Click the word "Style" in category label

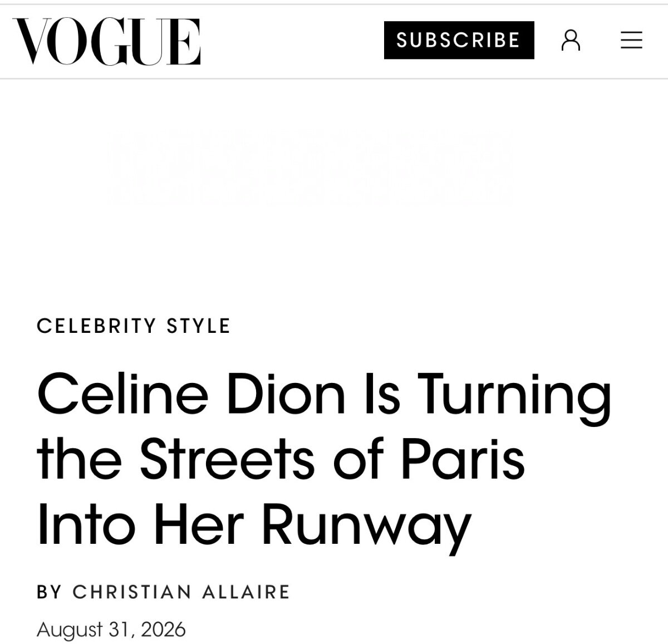point(198,326)
